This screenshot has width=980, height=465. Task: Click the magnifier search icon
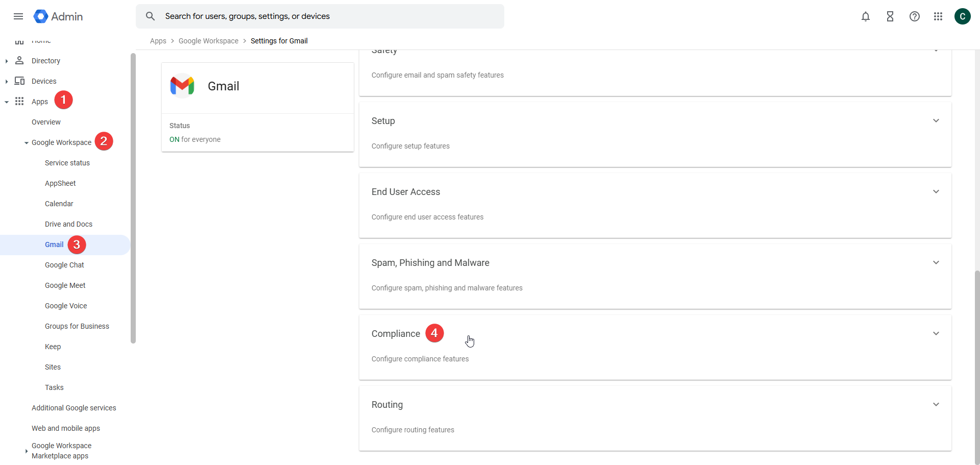(150, 16)
